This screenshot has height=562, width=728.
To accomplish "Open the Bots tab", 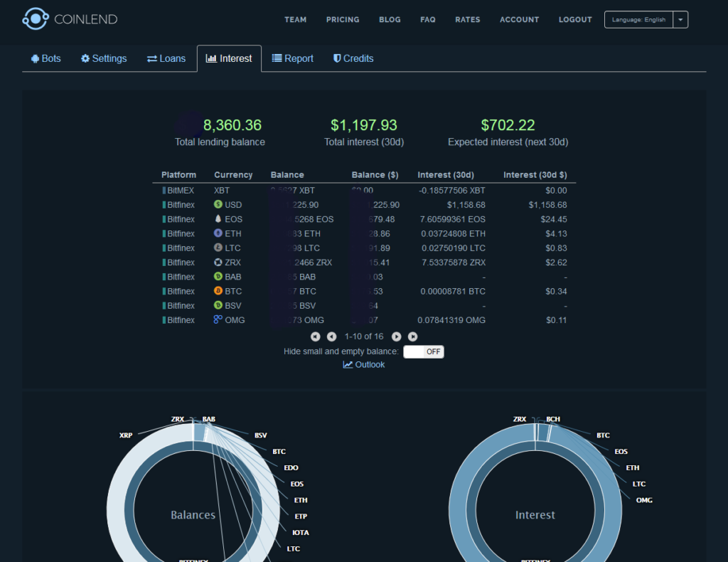I will tap(46, 58).
